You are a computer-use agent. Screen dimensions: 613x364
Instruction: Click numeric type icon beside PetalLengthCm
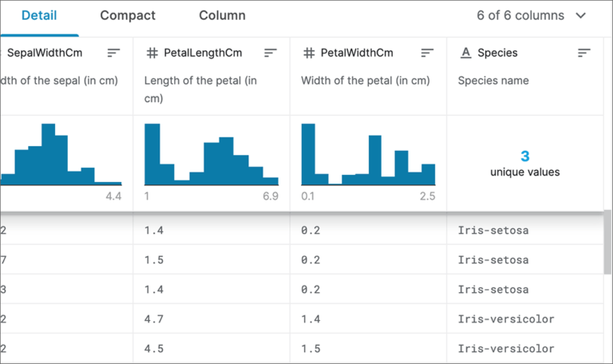tap(152, 53)
